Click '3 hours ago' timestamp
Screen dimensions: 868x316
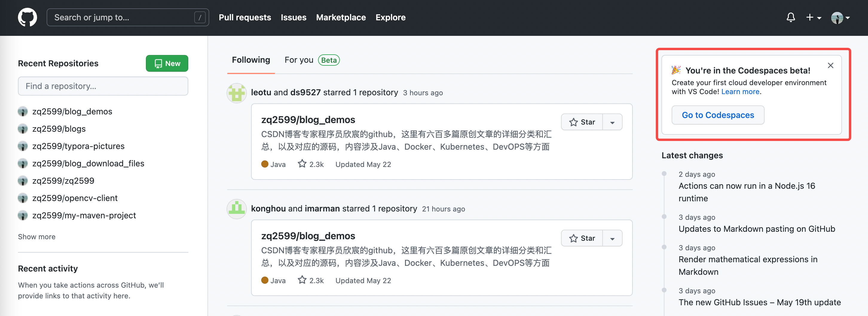pos(423,93)
